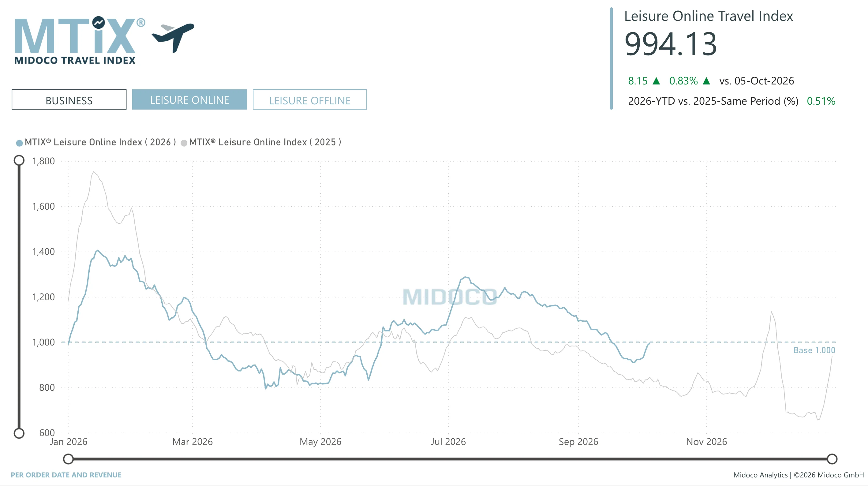
Task: Toggle the 2026 Leisure Online Index legend marker
Action: [x=20, y=143]
